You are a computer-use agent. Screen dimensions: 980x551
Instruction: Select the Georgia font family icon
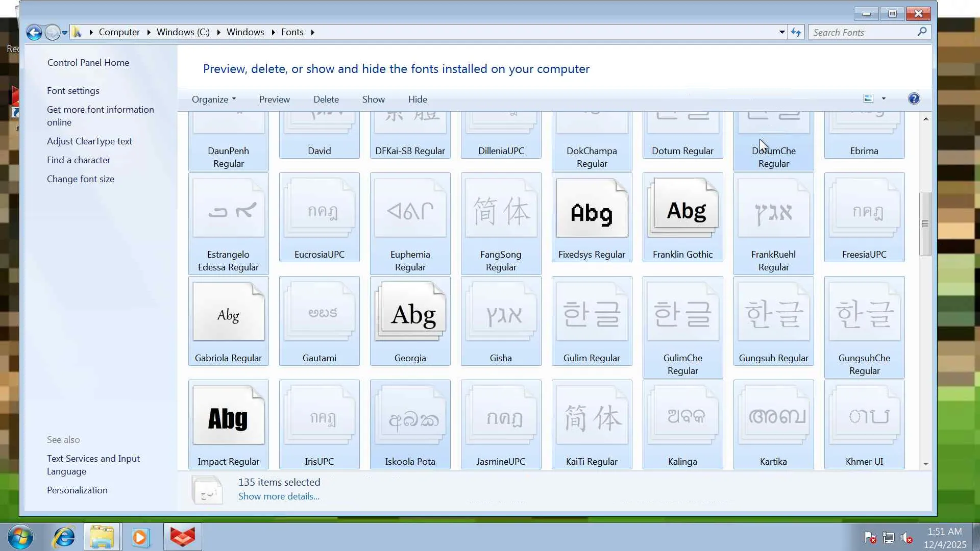(410, 313)
